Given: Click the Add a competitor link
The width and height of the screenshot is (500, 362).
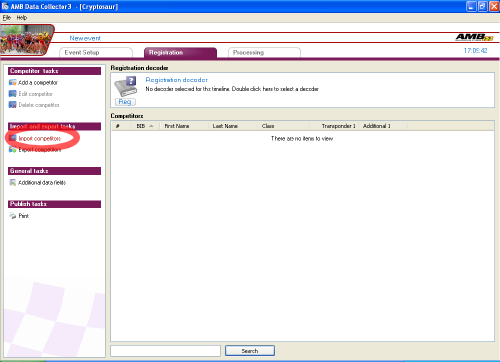Looking at the screenshot, I should click(x=38, y=83).
